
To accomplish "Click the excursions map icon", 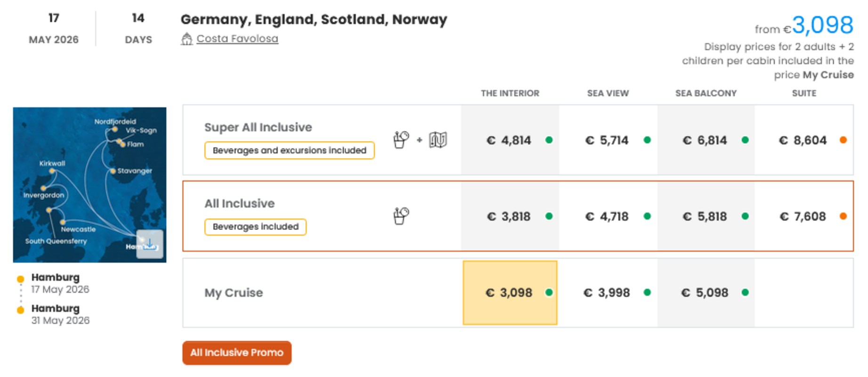I will [438, 140].
